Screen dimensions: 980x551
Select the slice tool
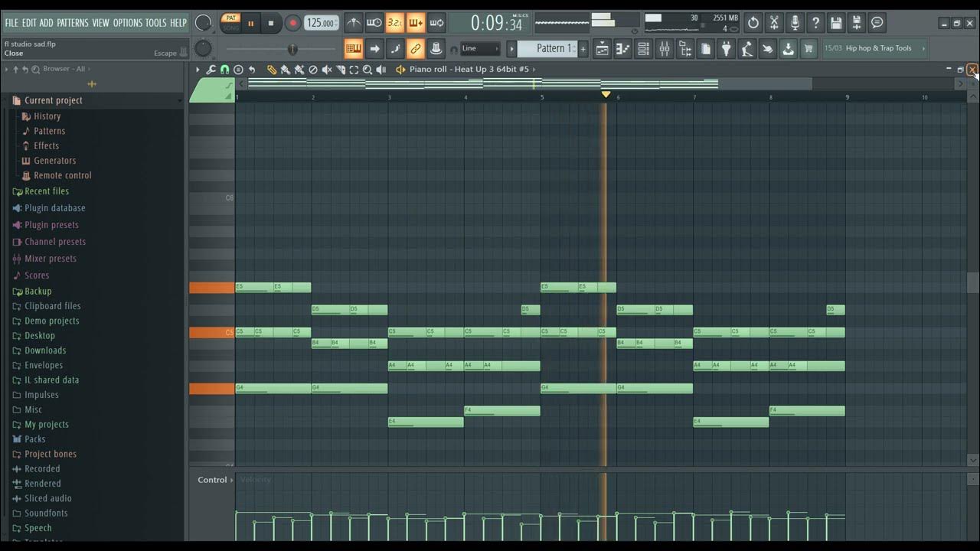[x=341, y=70]
